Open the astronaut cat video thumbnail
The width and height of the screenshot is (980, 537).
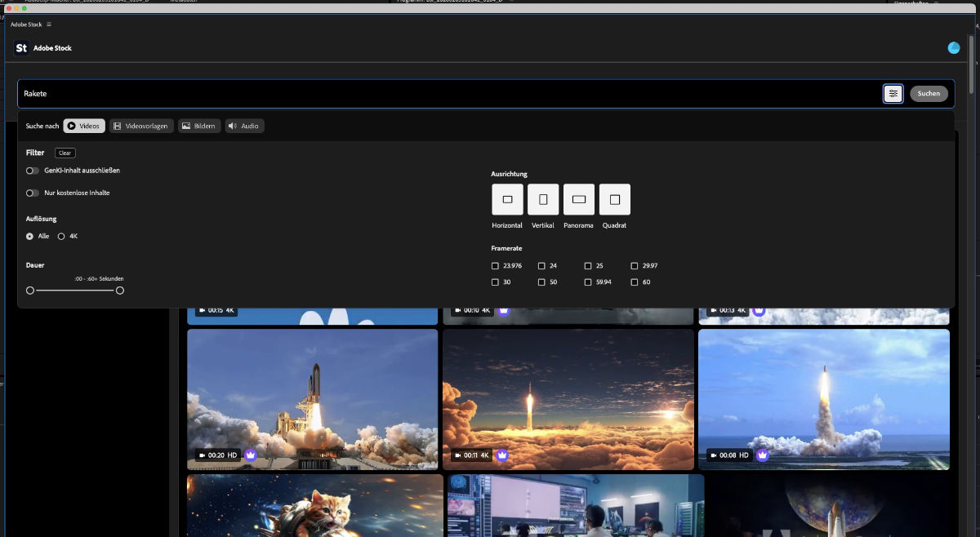(315, 505)
